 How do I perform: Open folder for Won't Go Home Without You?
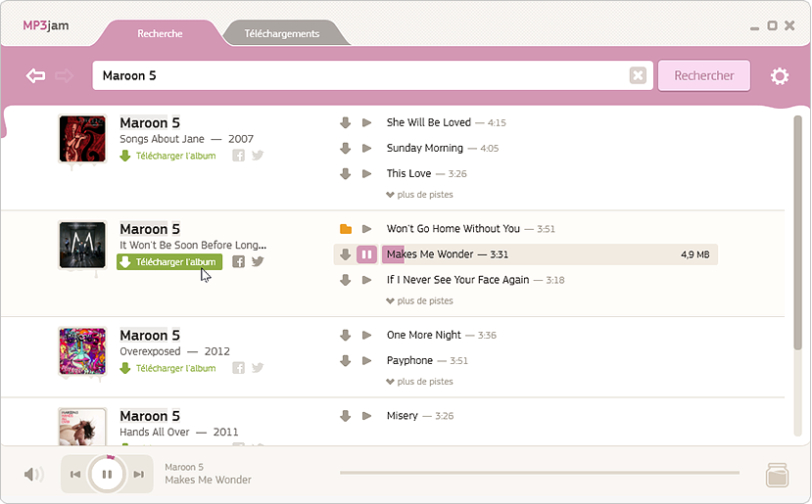(346, 229)
